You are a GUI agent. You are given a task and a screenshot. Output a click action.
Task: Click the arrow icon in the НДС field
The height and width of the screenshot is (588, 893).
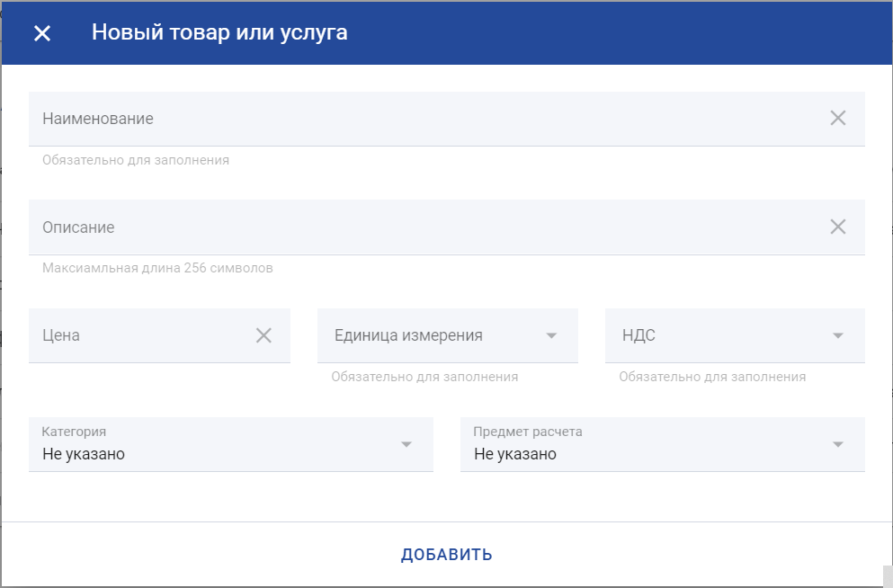point(838,336)
